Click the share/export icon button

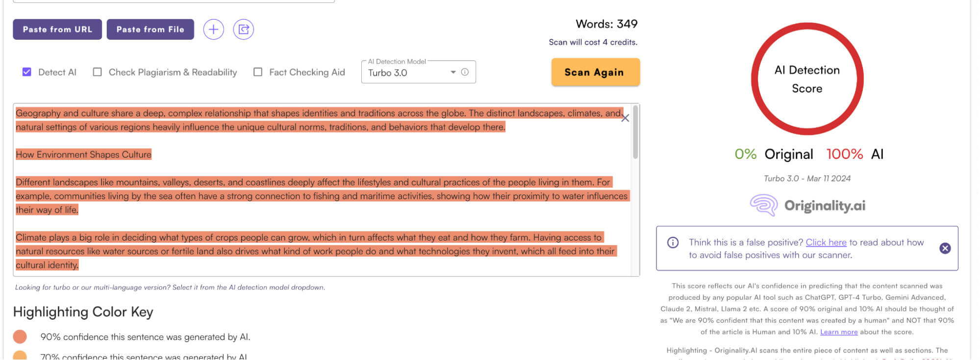coord(243,29)
